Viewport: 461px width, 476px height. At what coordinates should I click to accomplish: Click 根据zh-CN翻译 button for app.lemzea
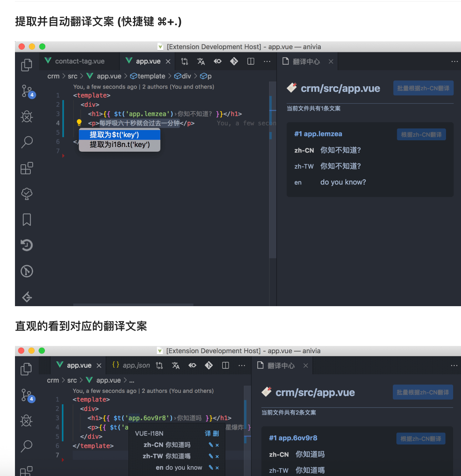pos(421,134)
